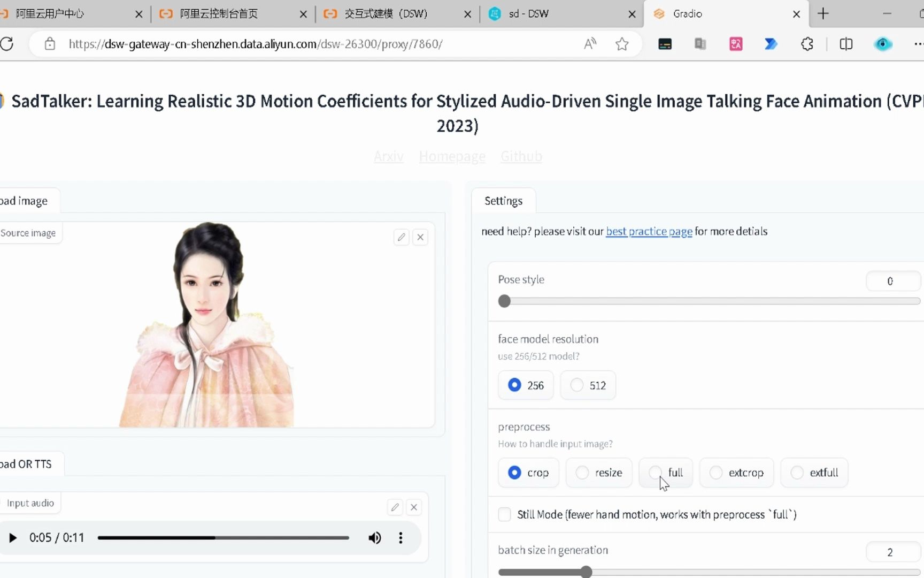This screenshot has height=578, width=924.
Task: Enable the Still Mode checkbox
Action: 504,514
